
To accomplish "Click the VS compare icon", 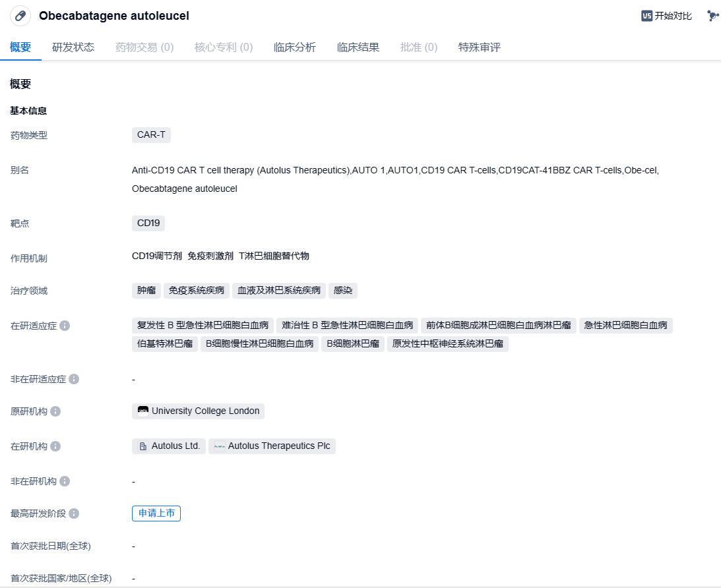I will point(646,16).
